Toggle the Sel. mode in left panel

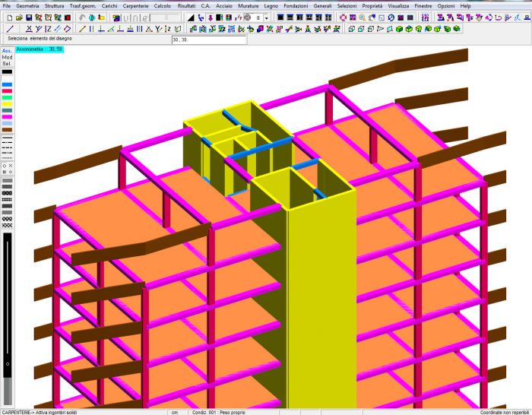tap(7, 64)
